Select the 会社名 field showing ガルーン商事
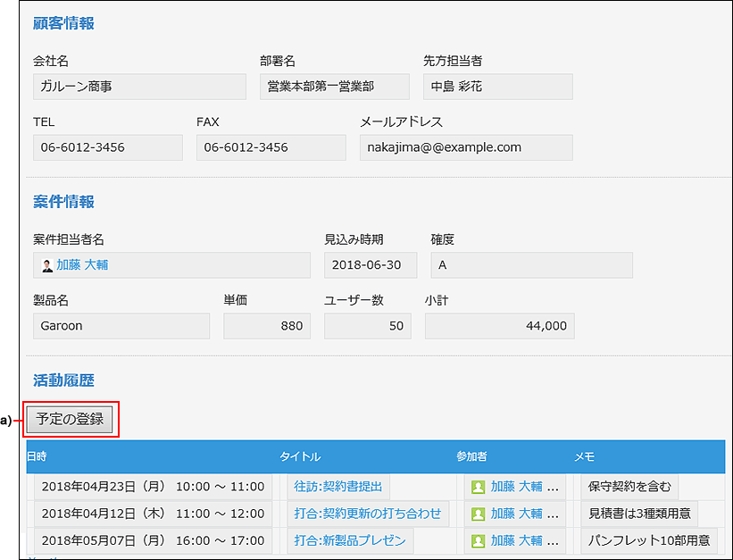This screenshot has width=733, height=560. [139, 87]
